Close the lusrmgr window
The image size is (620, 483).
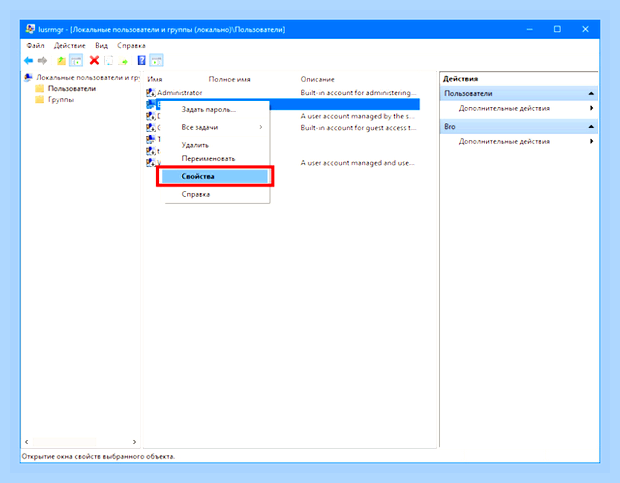tap(585, 29)
